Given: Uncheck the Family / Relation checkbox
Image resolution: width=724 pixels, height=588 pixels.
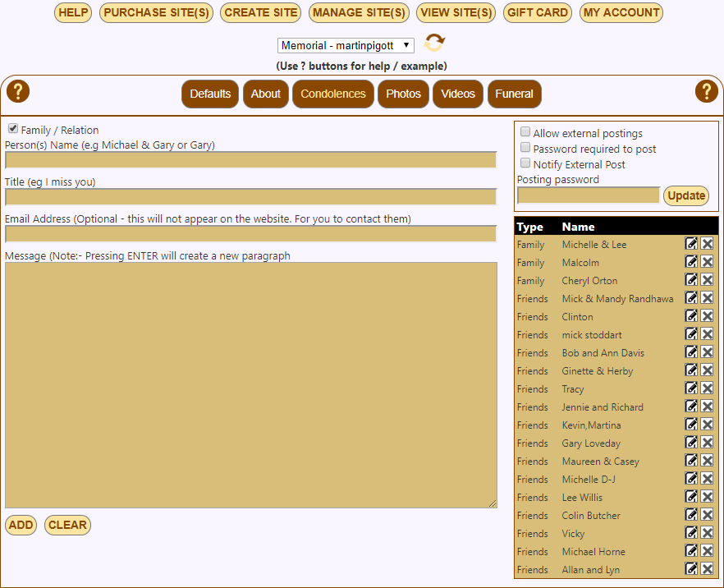Looking at the screenshot, I should (x=13, y=129).
